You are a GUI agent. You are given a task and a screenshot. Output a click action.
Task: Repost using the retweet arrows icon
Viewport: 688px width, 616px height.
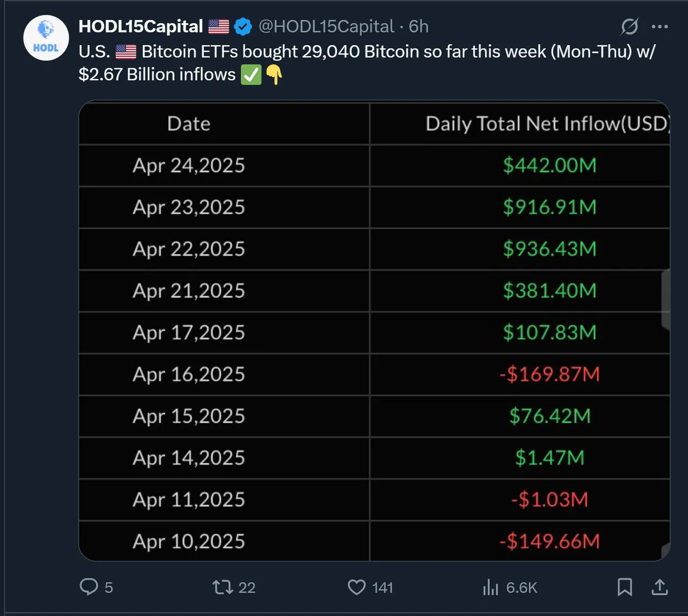pyautogui.click(x=223, y=587)
